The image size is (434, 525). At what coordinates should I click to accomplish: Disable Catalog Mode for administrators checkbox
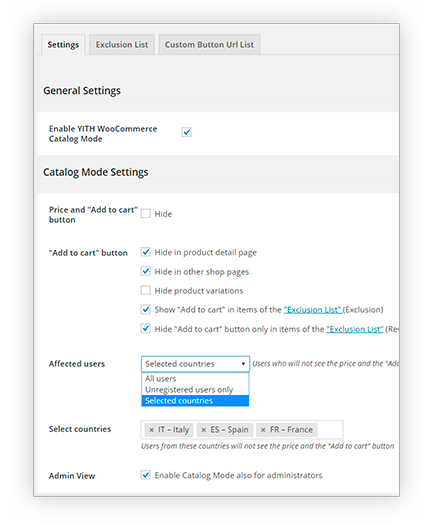(x=146, y=475)
